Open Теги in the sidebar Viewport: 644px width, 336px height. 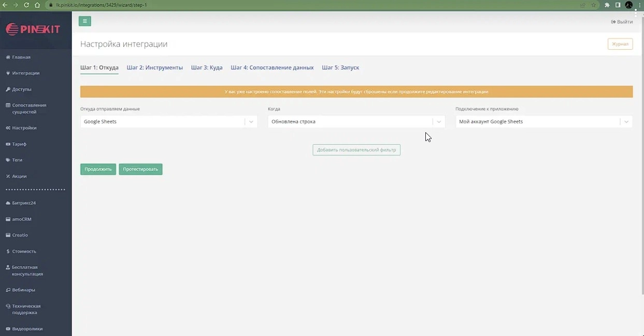[x=17, y=160]
